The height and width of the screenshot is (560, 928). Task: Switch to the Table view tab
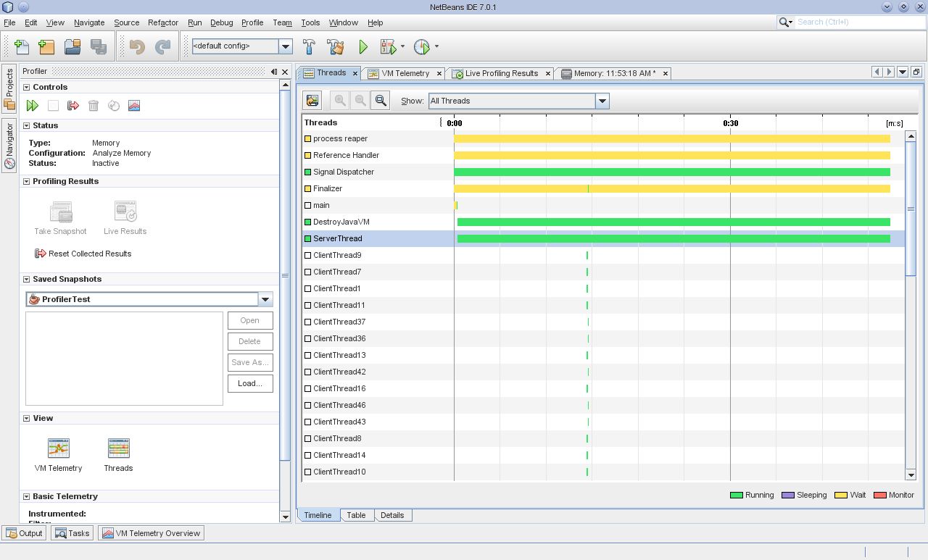(x=356, y=515)
